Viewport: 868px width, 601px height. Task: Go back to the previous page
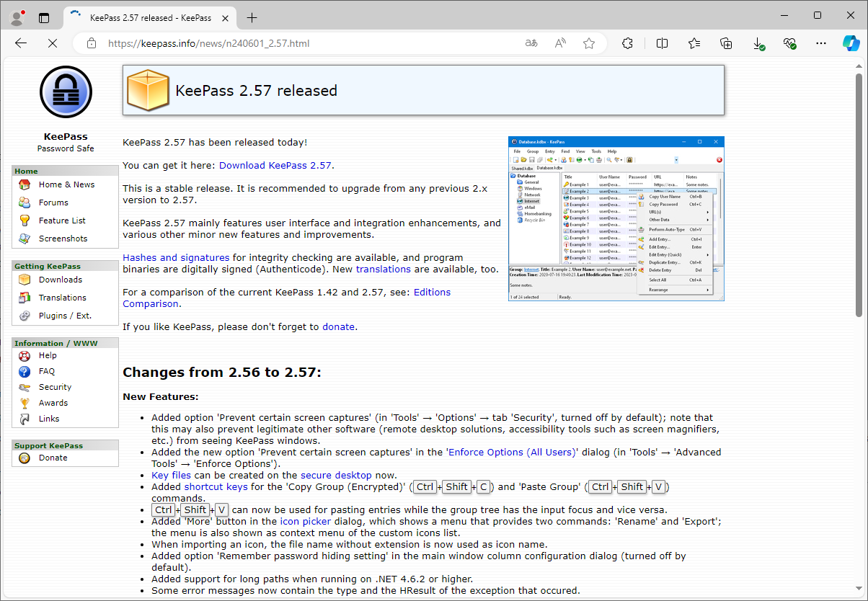(x=21, y=43)
